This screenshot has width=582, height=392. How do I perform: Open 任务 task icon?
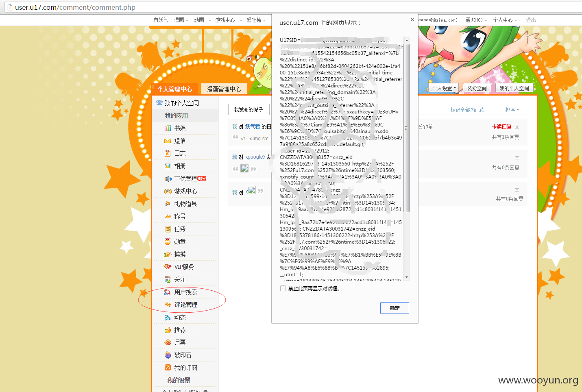(168, 229)
